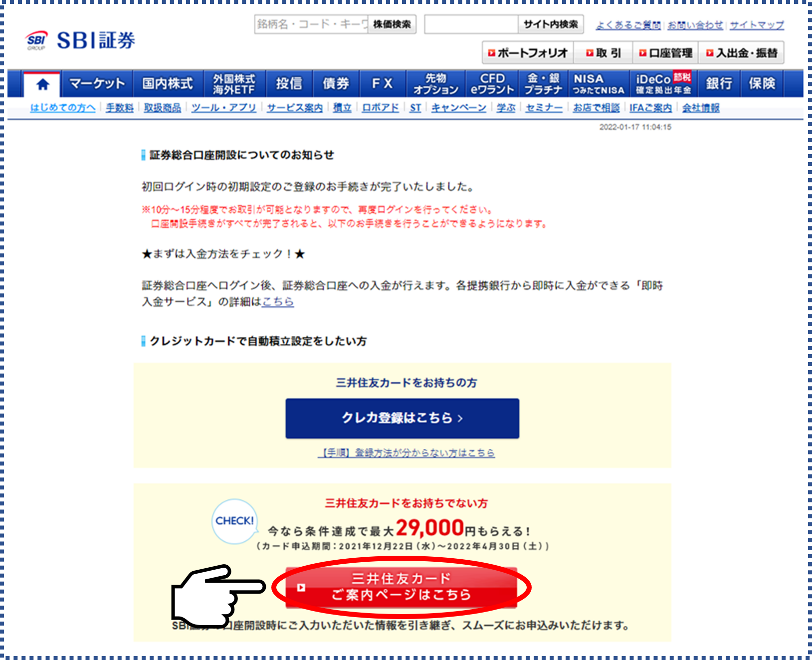812x660 pixels.
Task: Open the 会社情報 link
Action: [701, 108]
